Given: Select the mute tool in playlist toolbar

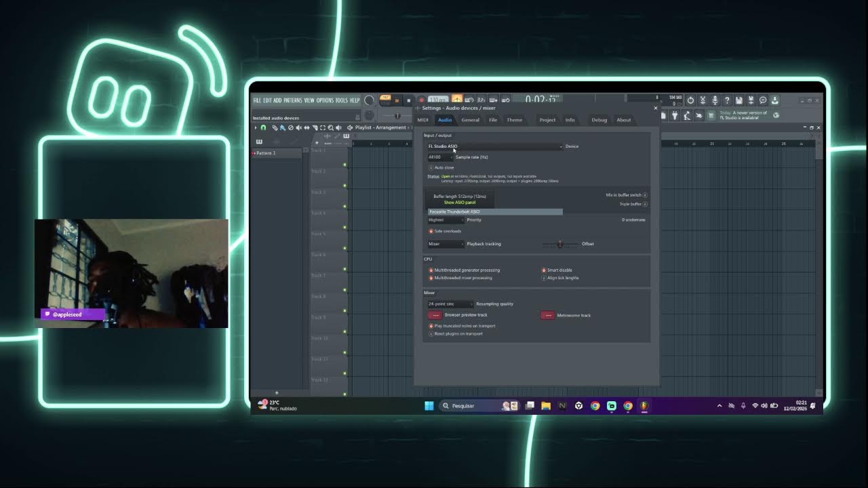Looking at the screenshot, I should pos(299,127).
